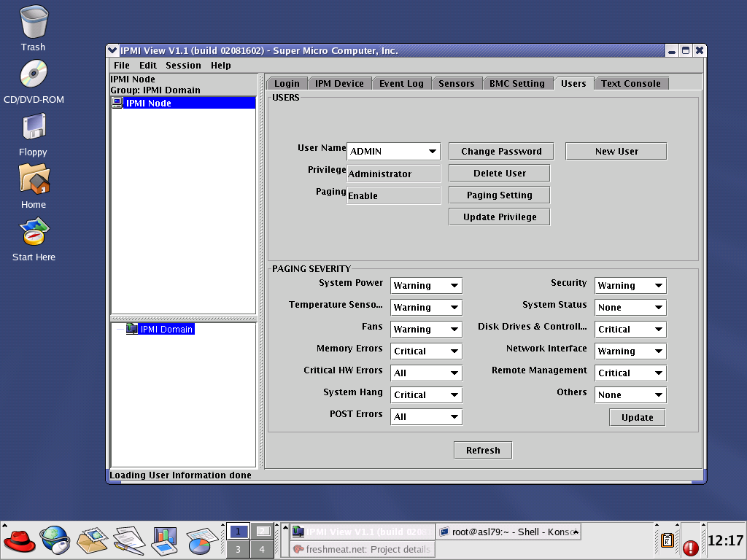Open the CD/DVD-ROM desktop icon
This screenshot has width=747, height=560.
pos(34,74)
